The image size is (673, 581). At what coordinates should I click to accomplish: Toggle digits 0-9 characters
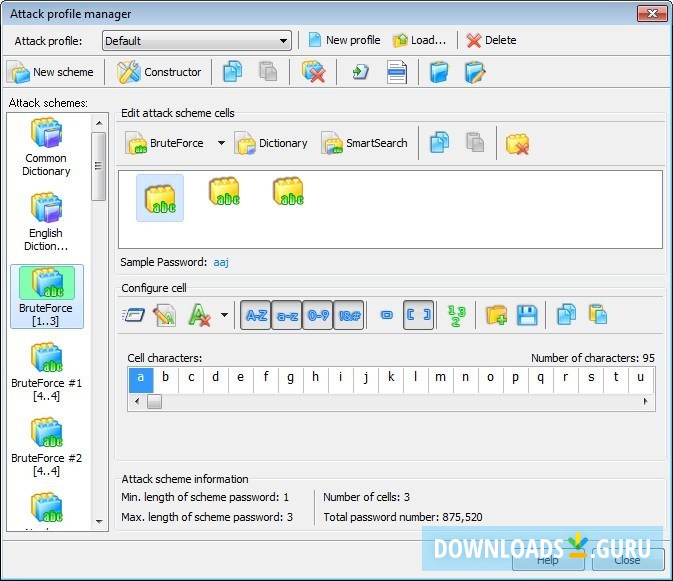tap(318, 315)
